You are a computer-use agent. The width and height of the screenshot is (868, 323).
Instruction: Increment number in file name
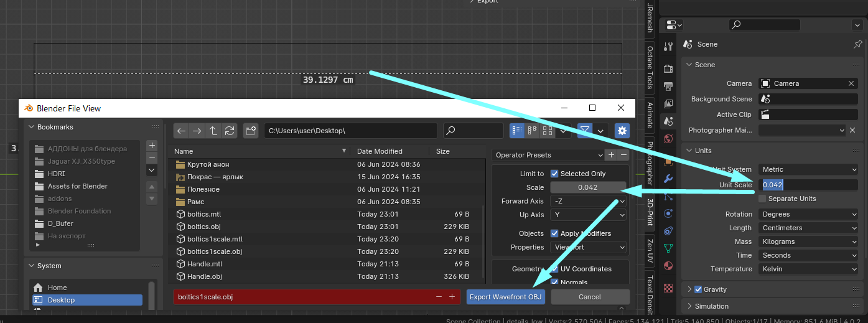[452, 297]
